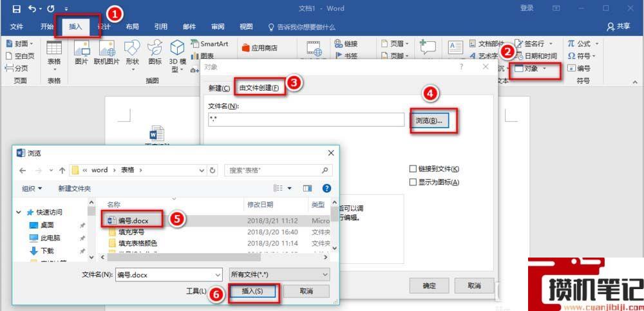Click the Browse (浏览) button
Screen dimensions: 644x311
pyautogui.click(x=429, y=121)
